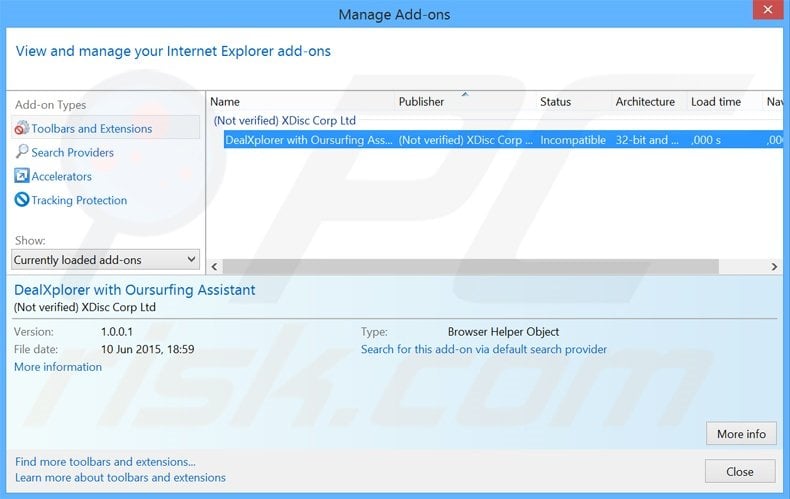Select Toolbars and Extensions add-on type
Image resolution: width=790 pixels, height=499 pixels.
105,128
